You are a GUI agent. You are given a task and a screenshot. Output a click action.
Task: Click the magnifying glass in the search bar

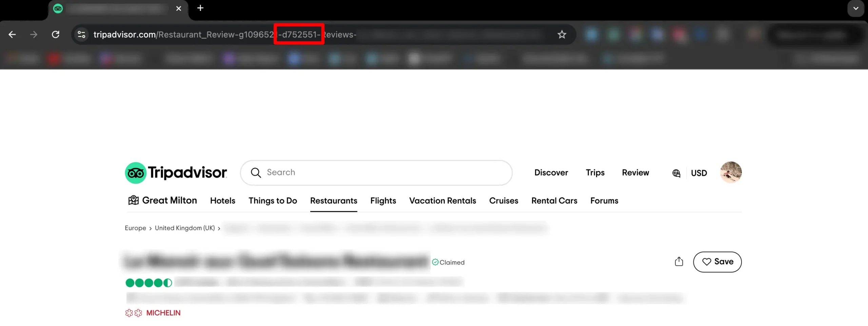pos(256,173)
